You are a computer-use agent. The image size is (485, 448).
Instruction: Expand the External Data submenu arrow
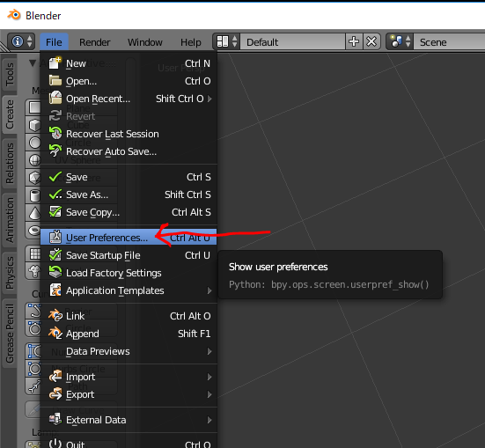(209, 420)
